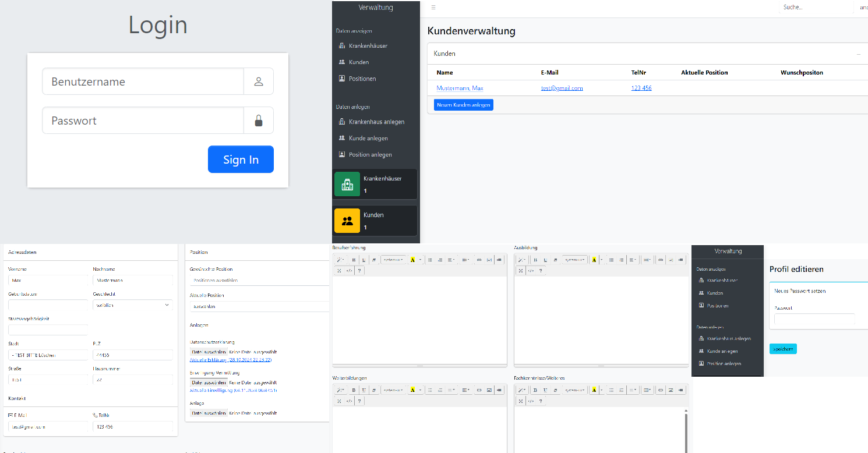Open font family dropdown in Berufserfahrung editor
Image resolution: width=868 pixels, height=453 pixels.
pos(393,260)
